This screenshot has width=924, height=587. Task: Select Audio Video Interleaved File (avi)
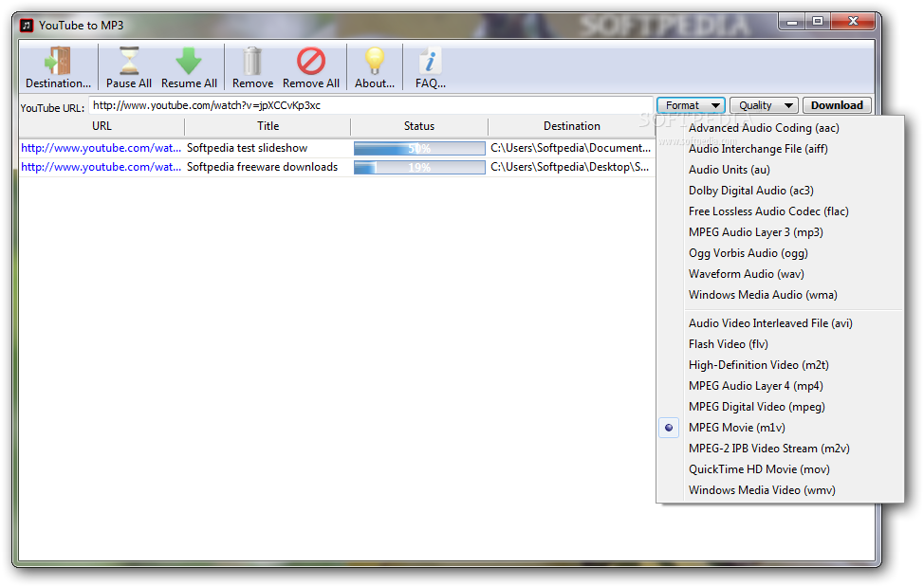click(x=770, y=323)
